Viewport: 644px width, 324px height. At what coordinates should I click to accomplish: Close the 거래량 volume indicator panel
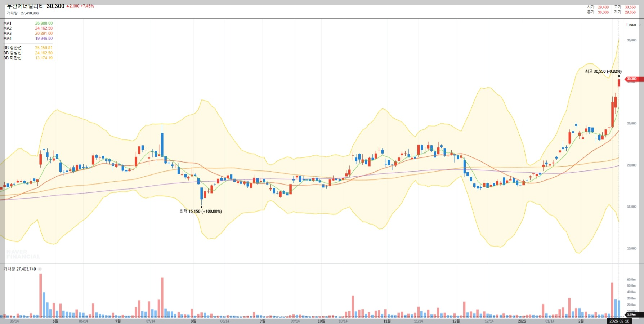[40, 269]
